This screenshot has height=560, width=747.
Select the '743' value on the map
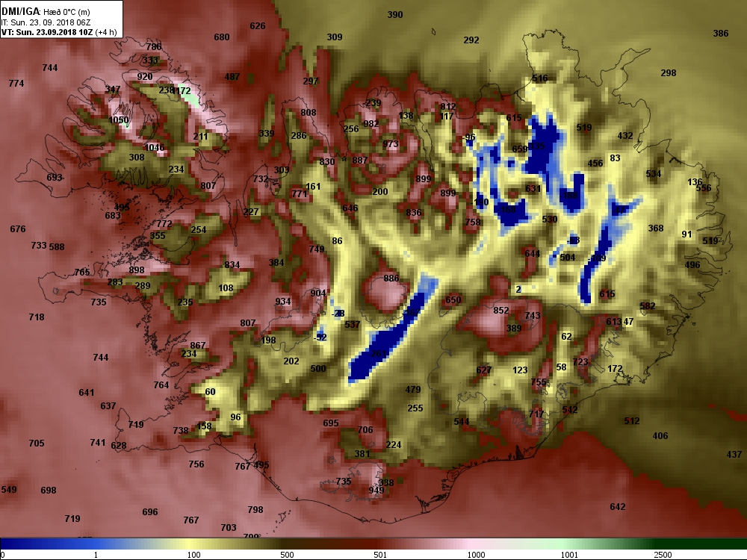pos(532,316)
